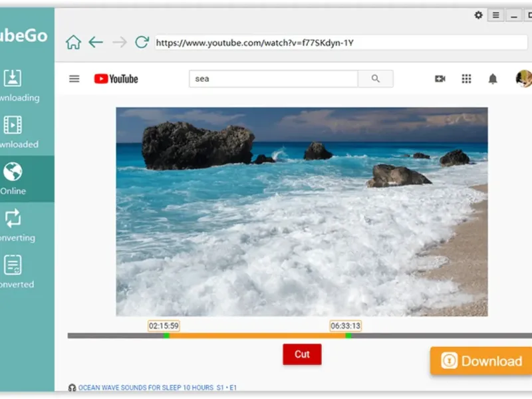This screenshot has height=399, width=532.
Task: Click the red Cut button
Action: pos(302,354)
